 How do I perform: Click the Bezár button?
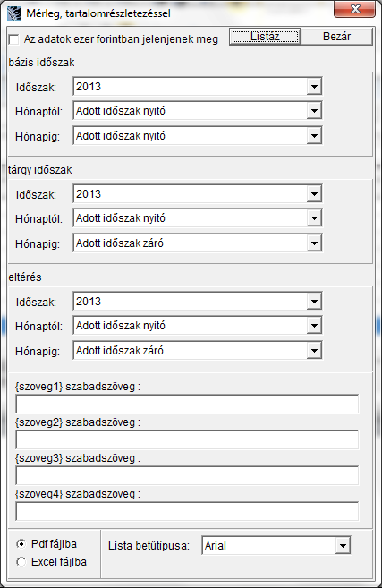pyautogui.click(x=336, y=37)
